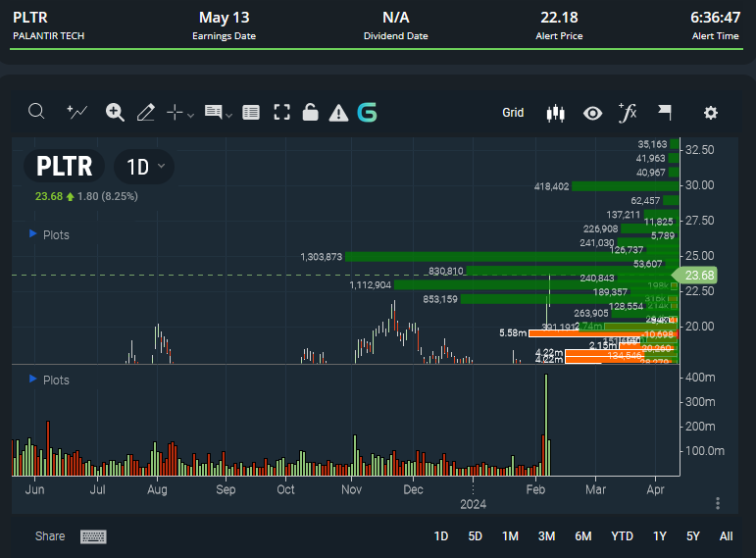Click the 1,303,873 volume profile bar
Viewport: 756px width, 558px height.
pos(512,257)
